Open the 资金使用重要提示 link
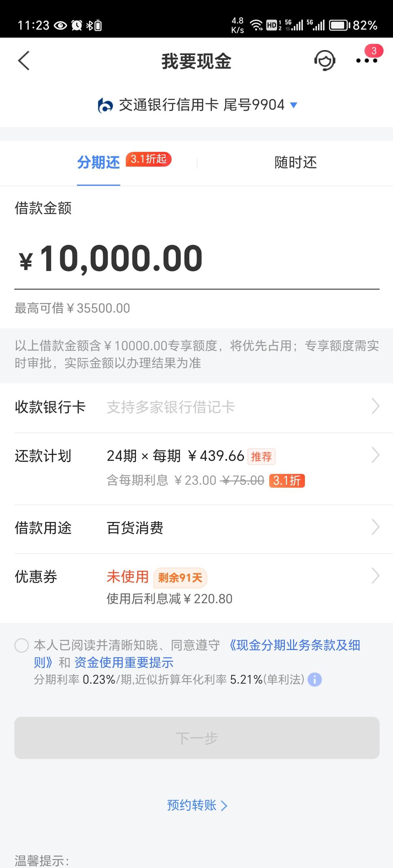393x868 pixels. [x=124, y=662]
